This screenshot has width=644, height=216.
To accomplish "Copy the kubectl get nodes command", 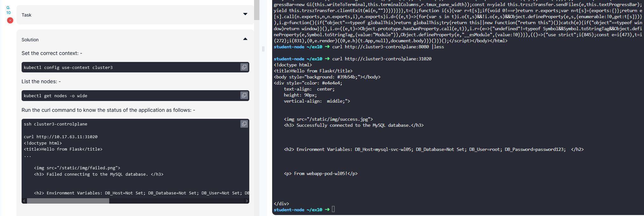I will 244,95.
